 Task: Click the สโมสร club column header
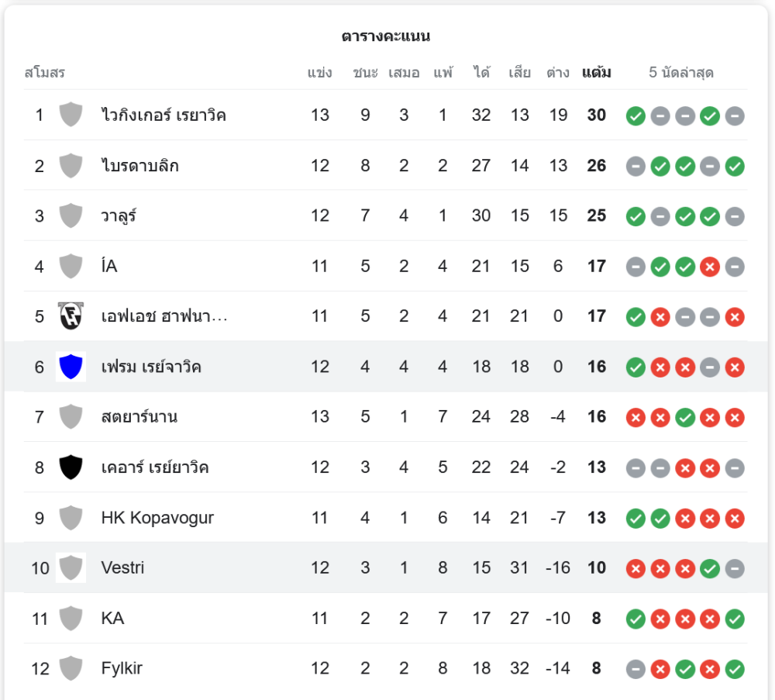tap(45, 73)
